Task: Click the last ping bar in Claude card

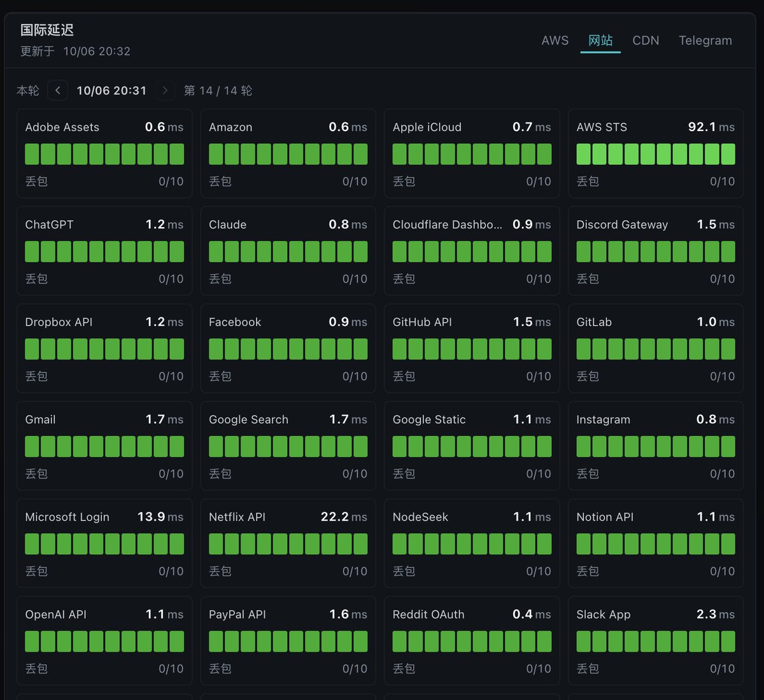Action: click(x=360, y=251)
